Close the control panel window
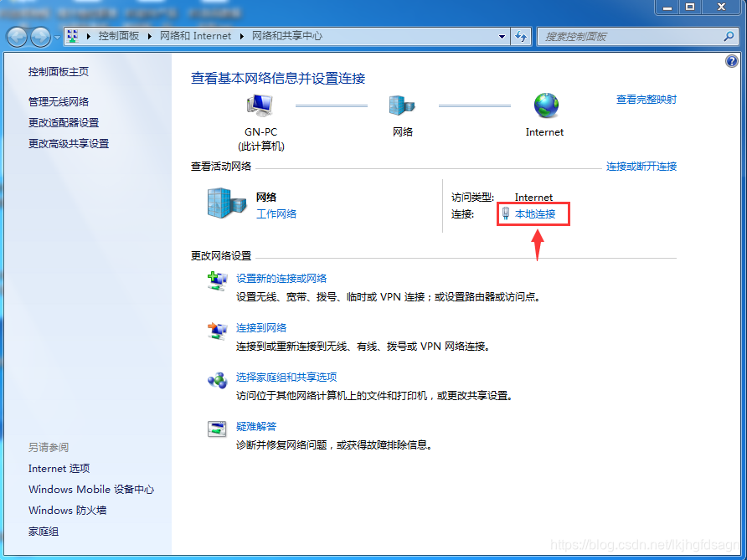 (x=721, y=7)
